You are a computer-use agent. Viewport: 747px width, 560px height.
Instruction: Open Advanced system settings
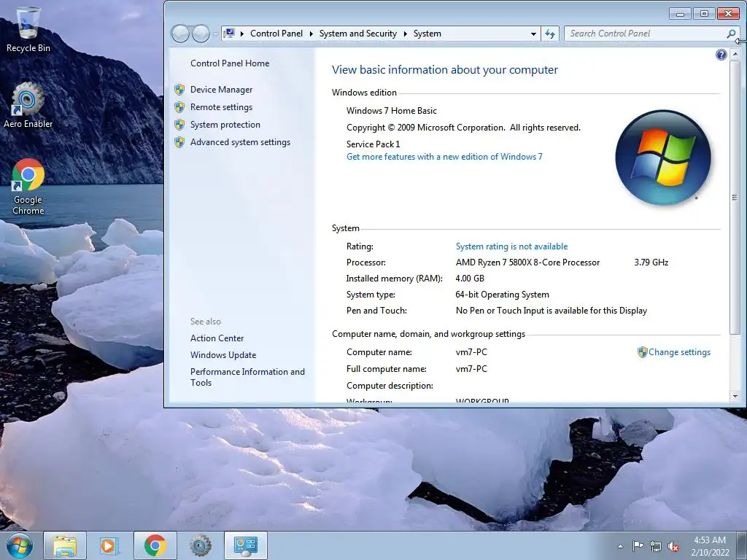click(x=240, y=142)
